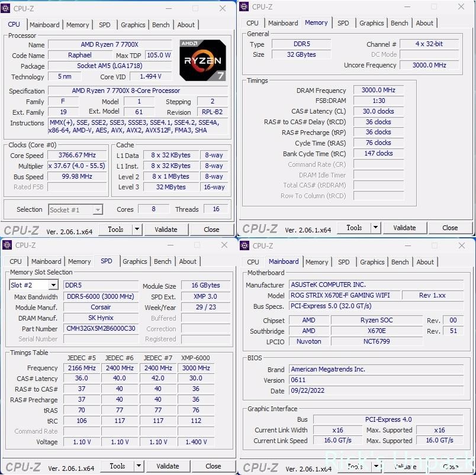
Task: Select the Max TDP value "105.0 W"
Action: 159,55
